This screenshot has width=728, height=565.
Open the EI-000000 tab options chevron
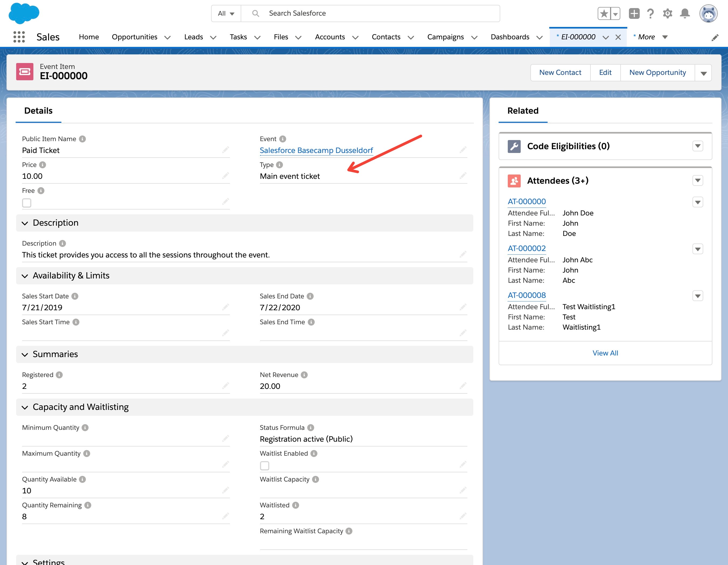coord(606,37)
